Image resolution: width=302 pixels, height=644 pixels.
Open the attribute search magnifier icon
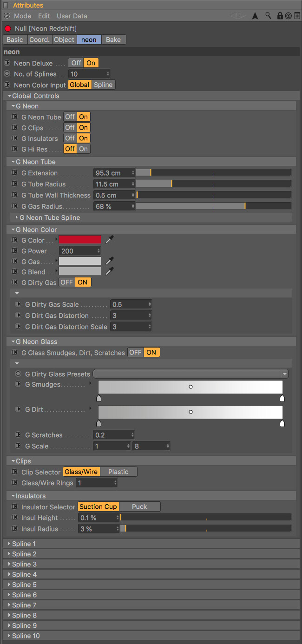[268, 16]
